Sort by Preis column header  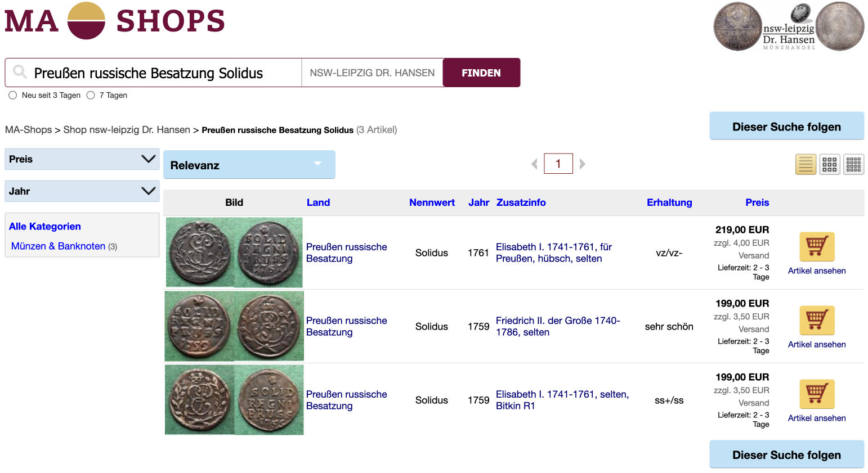point(757,202)
